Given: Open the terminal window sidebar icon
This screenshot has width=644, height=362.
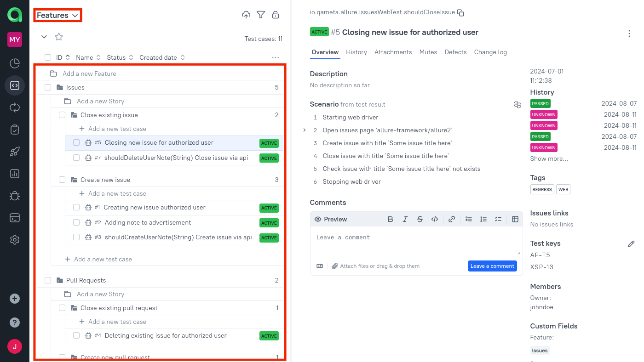Looking at the screenshot, I should [15, 218].
